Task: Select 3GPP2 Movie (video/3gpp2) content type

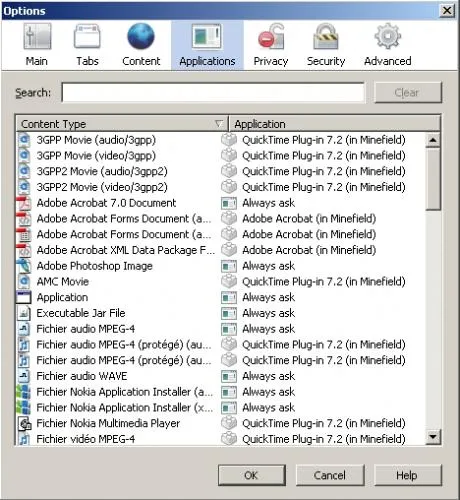Action: pyautogui.click(x=102, y=187)
